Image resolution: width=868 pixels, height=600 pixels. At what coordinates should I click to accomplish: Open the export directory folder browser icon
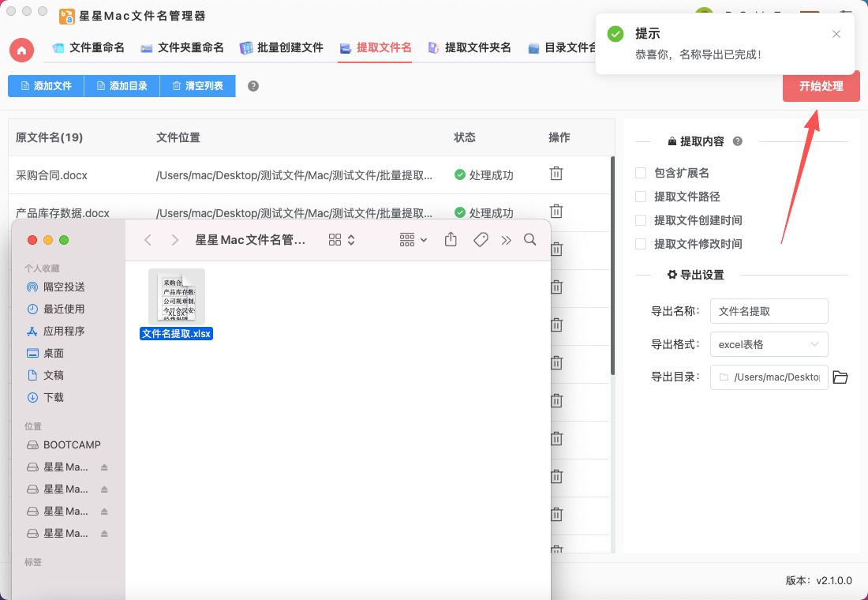pos(840,377)
